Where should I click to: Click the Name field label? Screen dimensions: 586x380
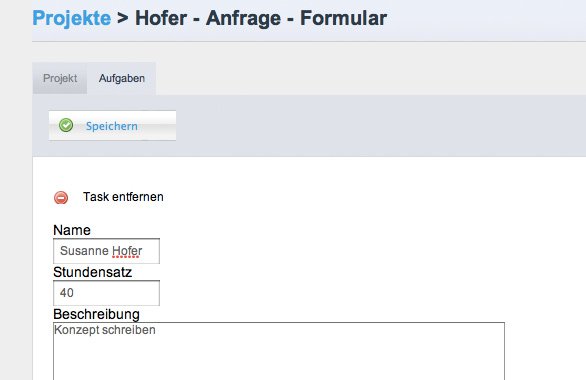(x=72, y=230)
